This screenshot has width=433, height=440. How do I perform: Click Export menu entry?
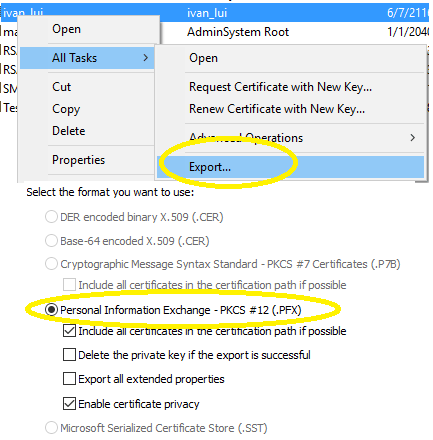tap(290, 167)
